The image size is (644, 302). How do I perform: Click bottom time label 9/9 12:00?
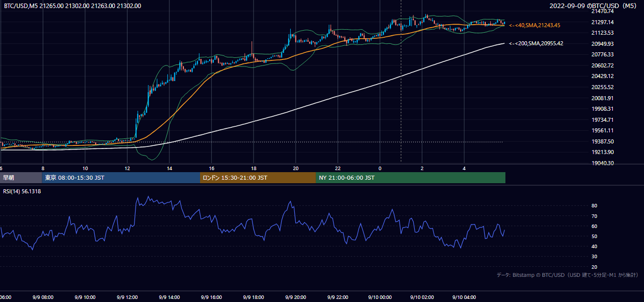pyautogui.click(x=127, y=297)
